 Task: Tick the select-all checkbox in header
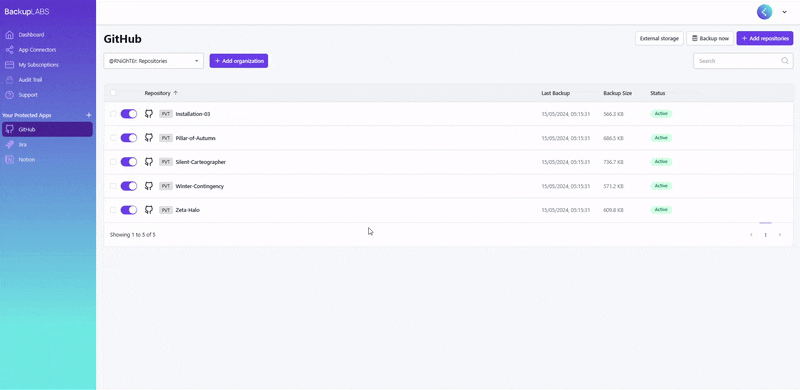click(113, 93)
